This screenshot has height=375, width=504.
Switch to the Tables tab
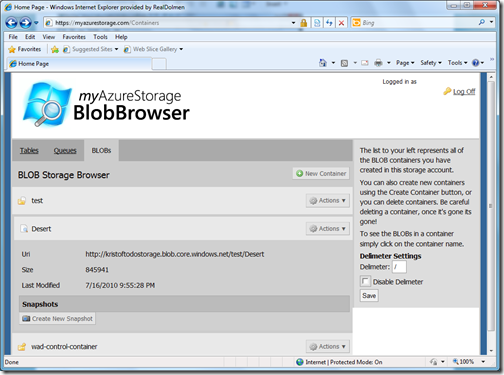pyautogui.click(x=29, y=151)
